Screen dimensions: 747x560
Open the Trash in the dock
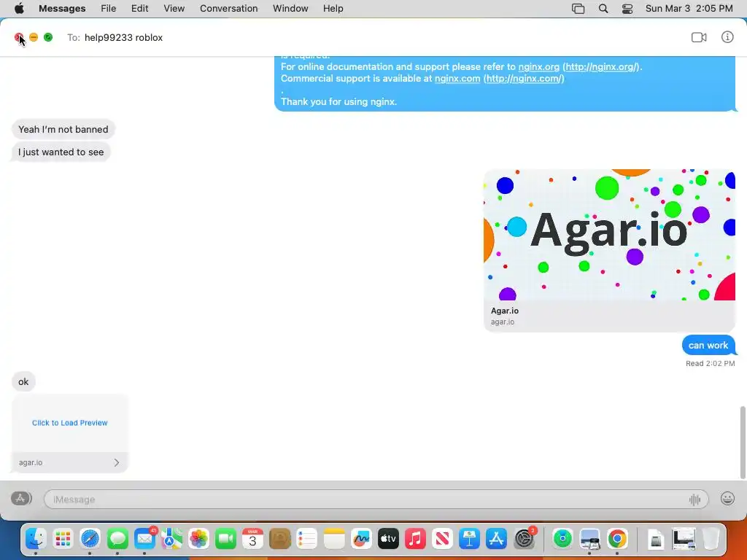pos(711,539)
